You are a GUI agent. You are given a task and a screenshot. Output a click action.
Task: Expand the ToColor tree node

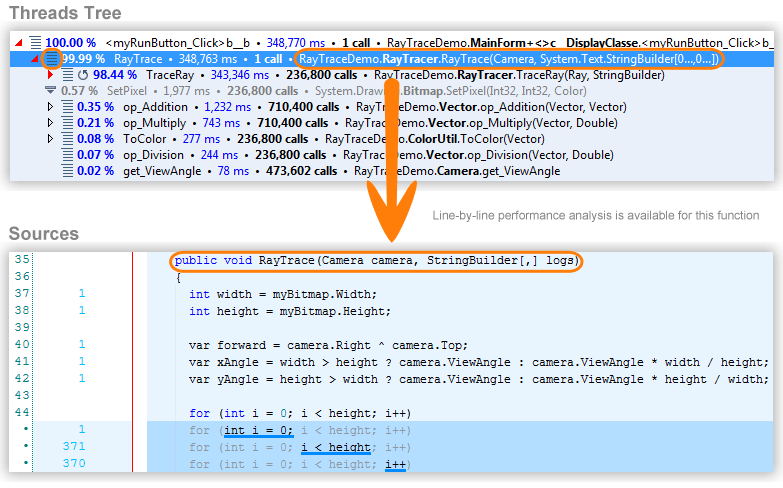[x=51, y=139]
